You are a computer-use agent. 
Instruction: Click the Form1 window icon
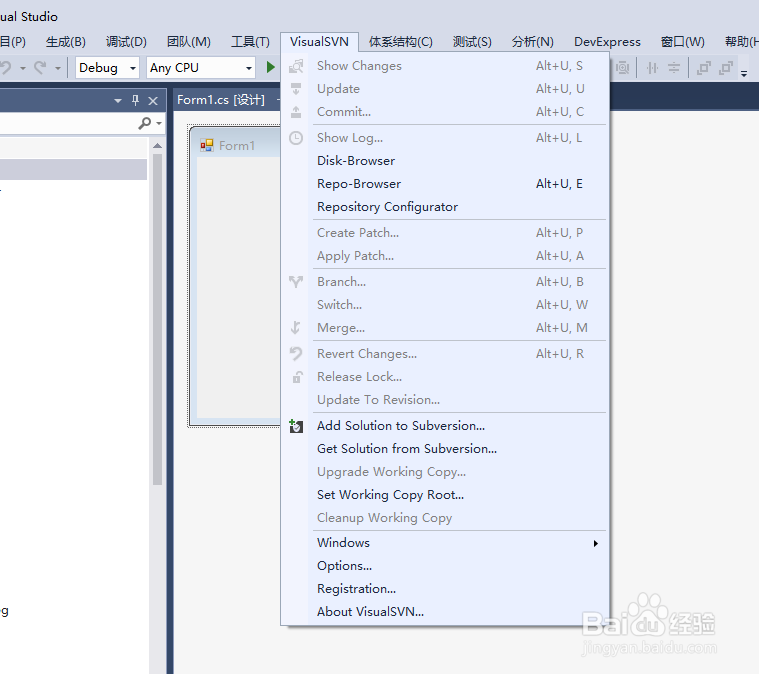207,145
